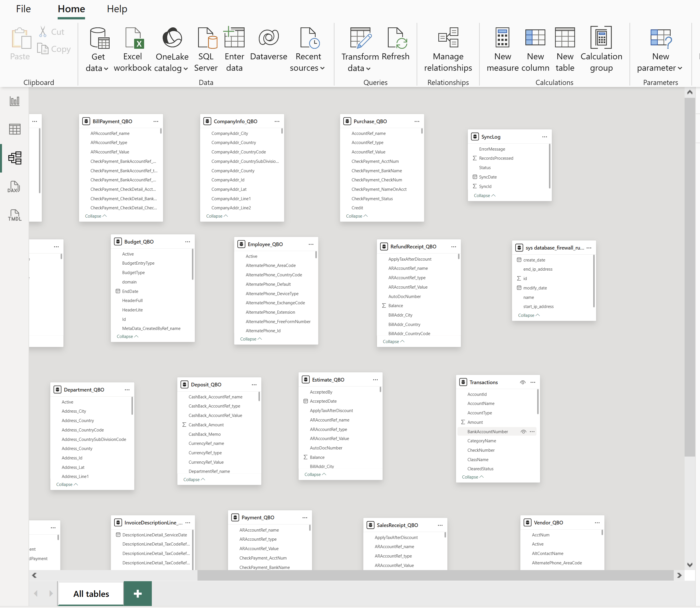Open more options for Budget_QBO table
The image size is (700, 608).
pyautogui.click(x=187, y=242)
